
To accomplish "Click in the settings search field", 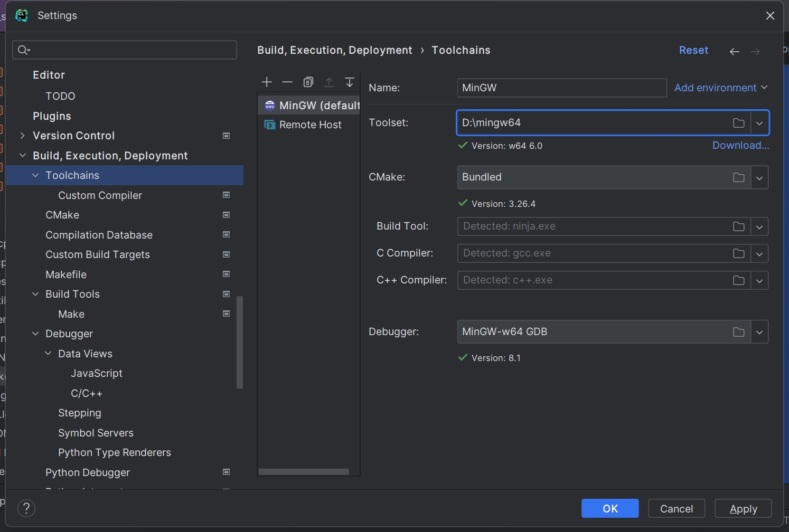I will 125,50.
